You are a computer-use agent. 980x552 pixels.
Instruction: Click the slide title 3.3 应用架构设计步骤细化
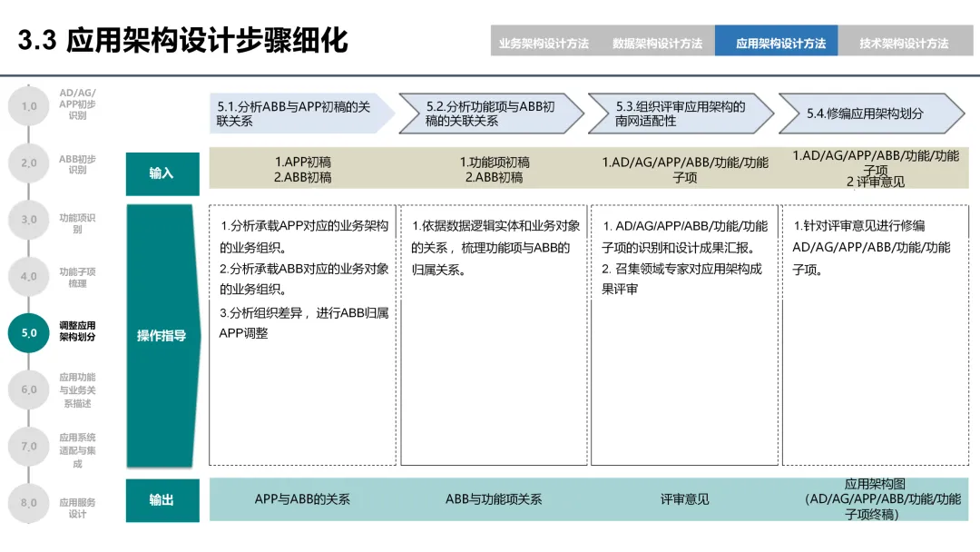[x=182, y=41]
